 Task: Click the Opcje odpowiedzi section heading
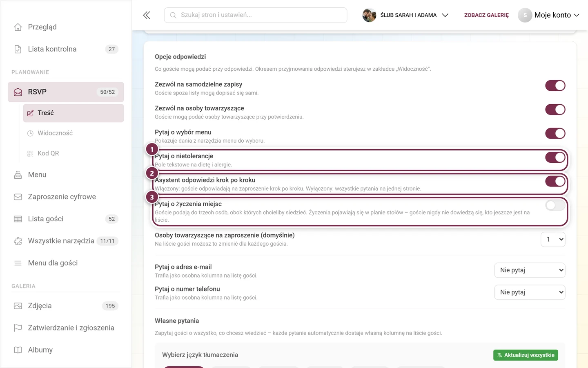point(180,57)
